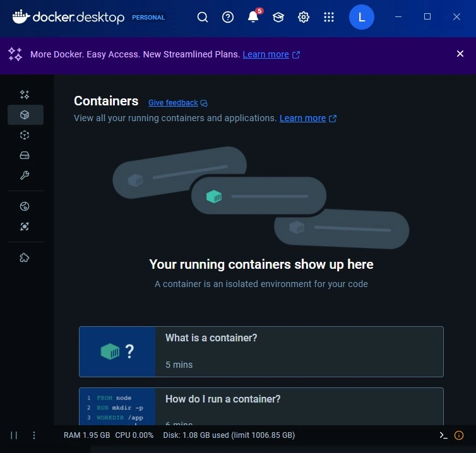Open the Extensions puzzle sidebar icon
This screenshot has height=453, width=476.
[x=25, y=257]
